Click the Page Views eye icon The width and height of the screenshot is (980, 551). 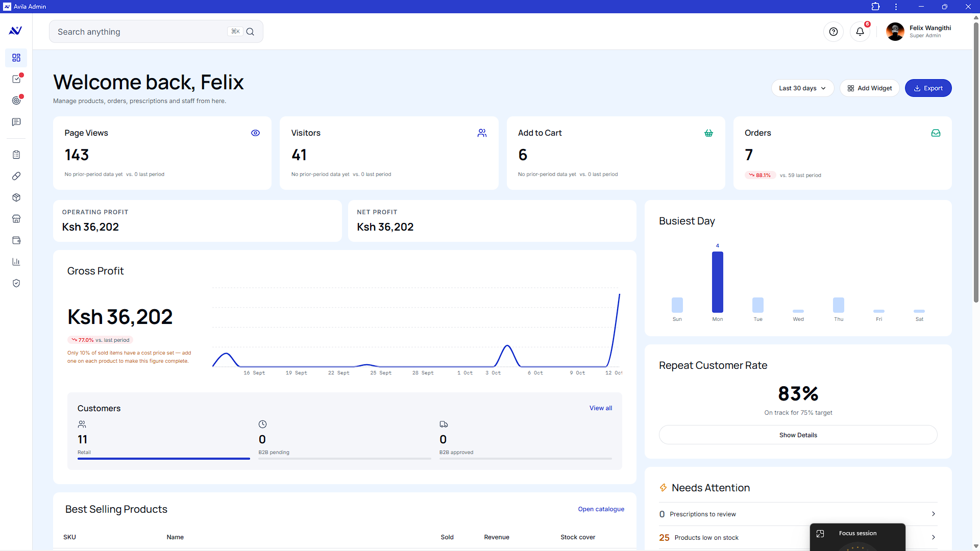coord(256,133)
